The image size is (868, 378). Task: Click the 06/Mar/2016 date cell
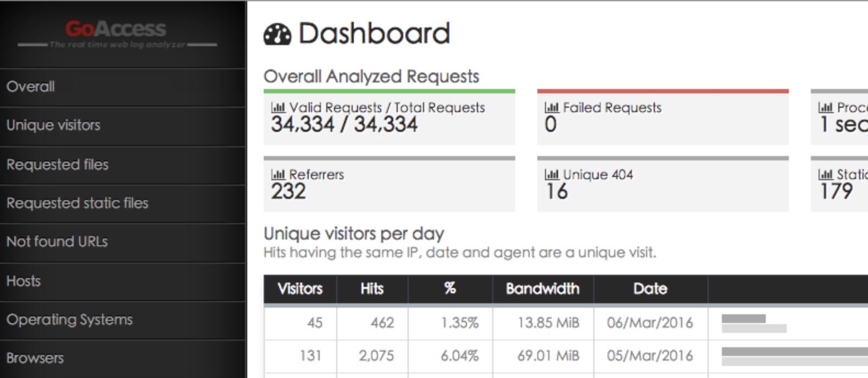[650, 323]
